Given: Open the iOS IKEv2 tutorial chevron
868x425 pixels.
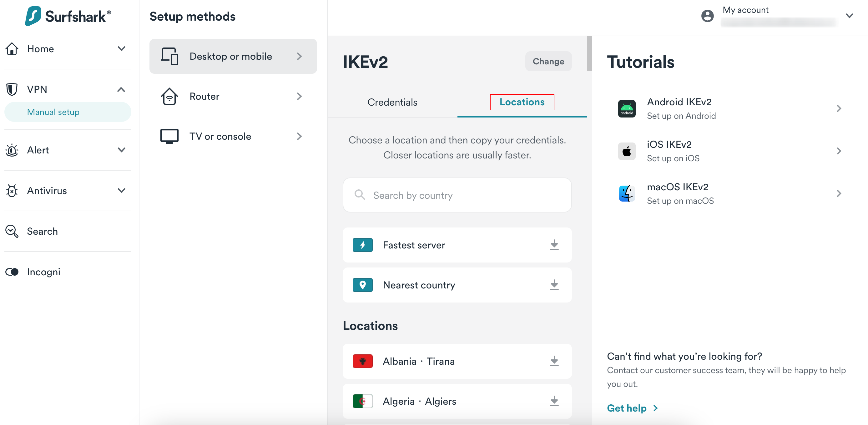Looking at the screenshot, I should click(839, 151).
